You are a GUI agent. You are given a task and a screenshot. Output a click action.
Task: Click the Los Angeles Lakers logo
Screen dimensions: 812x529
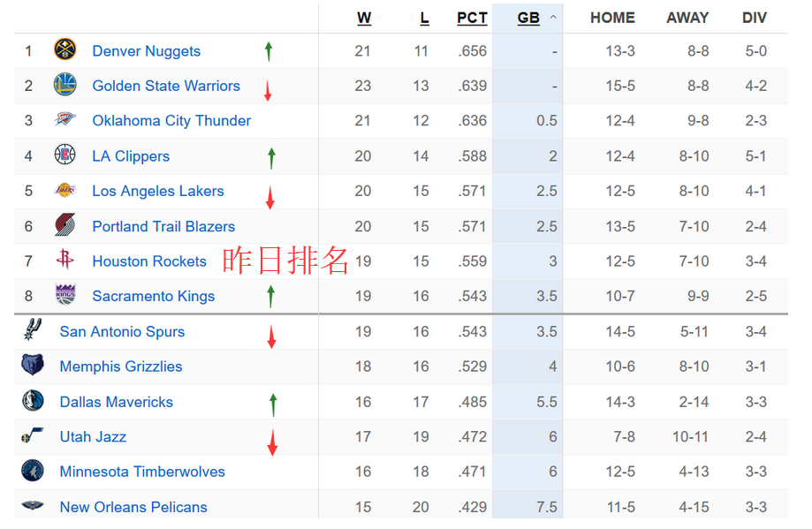(x=65, y=191)
